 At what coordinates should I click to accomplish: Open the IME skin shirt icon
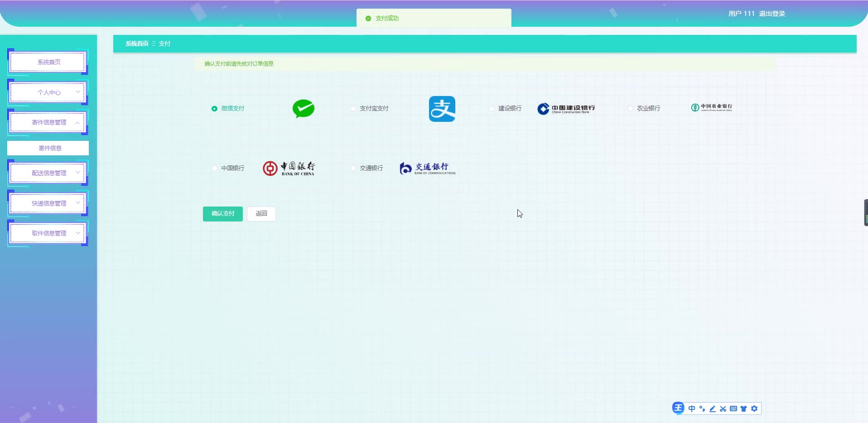(x=743, y=409)
